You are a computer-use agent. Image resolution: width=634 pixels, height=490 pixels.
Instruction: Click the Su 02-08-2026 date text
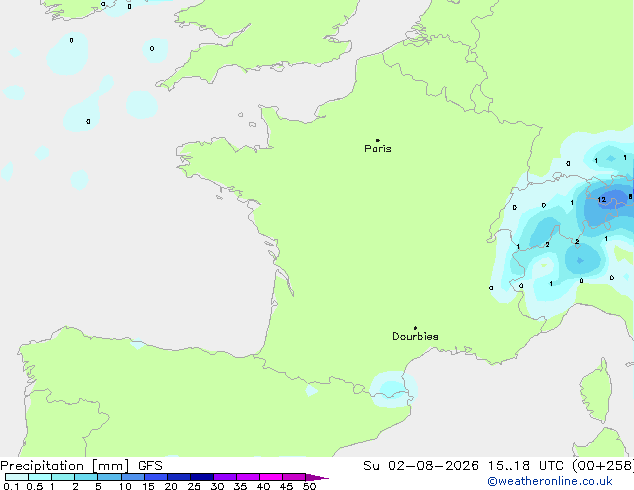click(421, 466)
